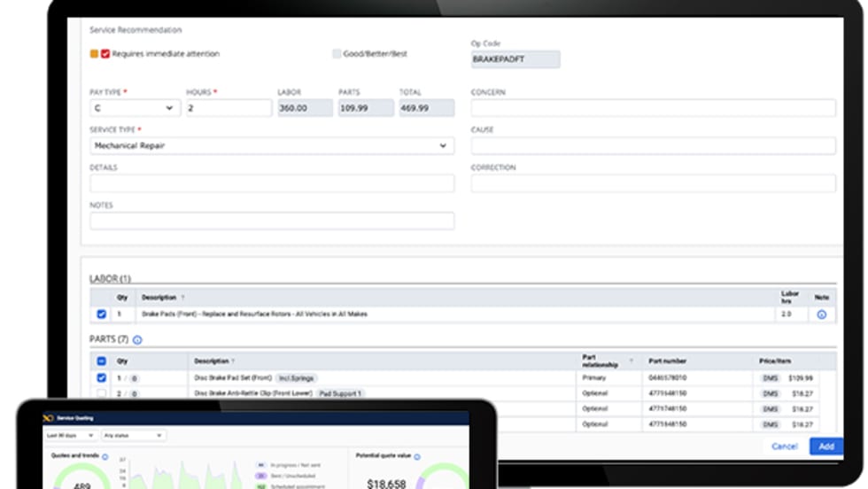This screenshot has width=868, height=489.
Task: Click the note icon in Labor row
Action: click(820, 314)
